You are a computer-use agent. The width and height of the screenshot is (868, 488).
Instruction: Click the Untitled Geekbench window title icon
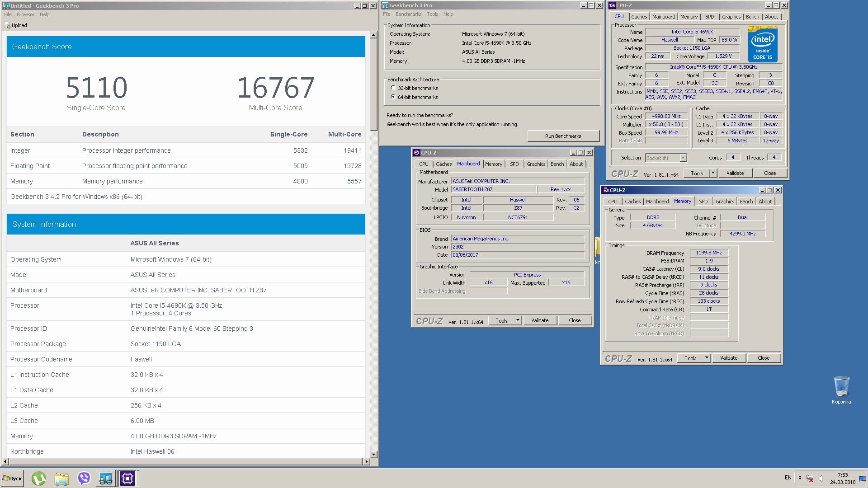tap(6, 5)
